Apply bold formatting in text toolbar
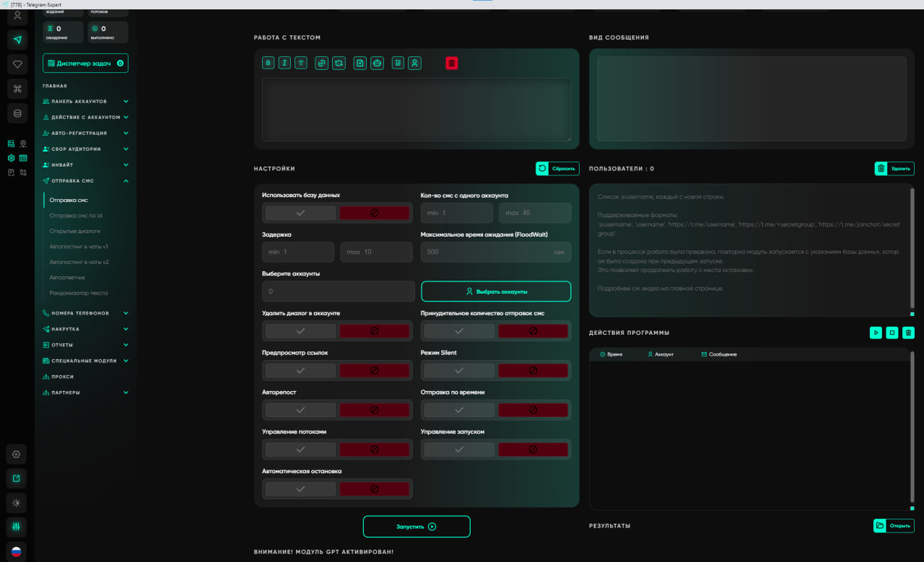924x562 pixels. click(269, 63)
